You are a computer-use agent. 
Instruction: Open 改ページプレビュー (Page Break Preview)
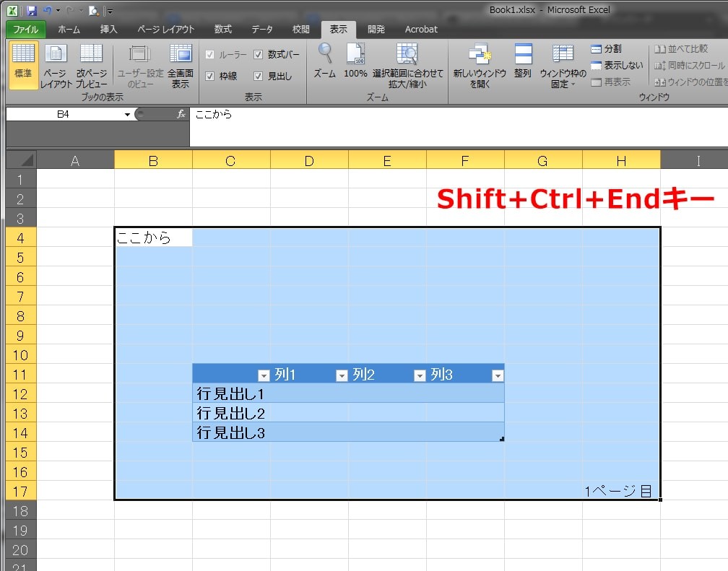click(90, 65)
